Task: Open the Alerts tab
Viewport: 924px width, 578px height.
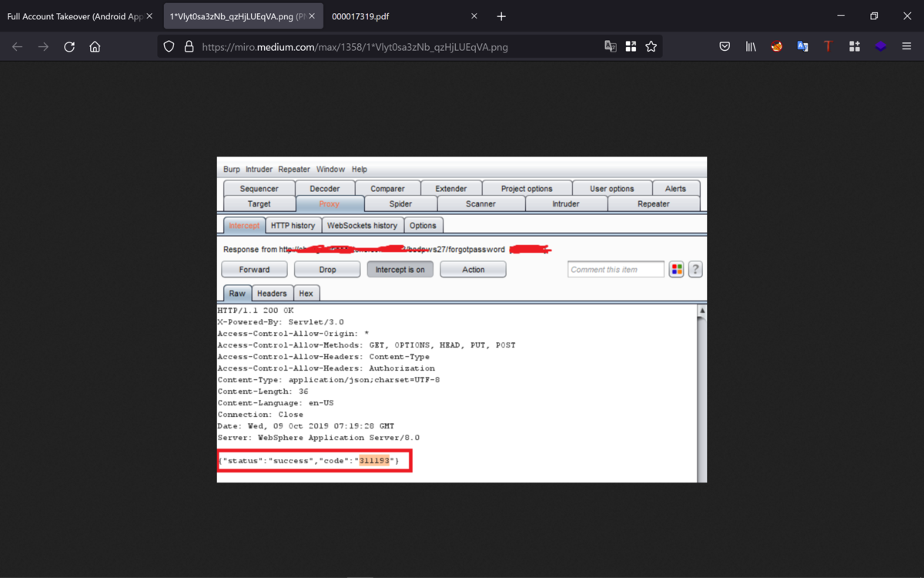Action: (x=675, y=189)
